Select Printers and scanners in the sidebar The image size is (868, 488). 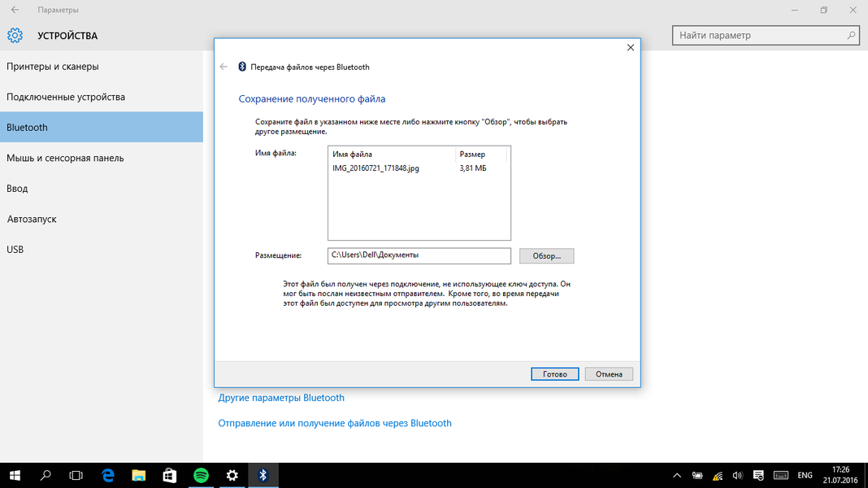coord(53,67)
